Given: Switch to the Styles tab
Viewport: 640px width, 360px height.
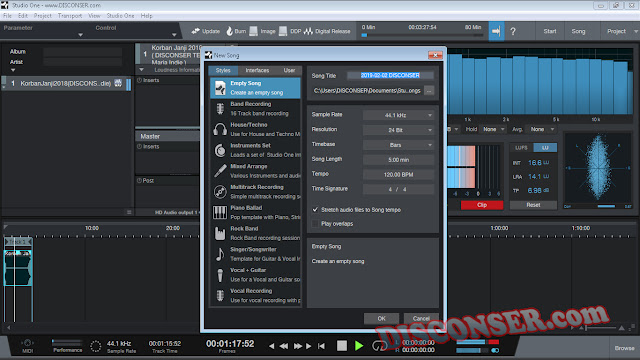Looking at the screenshot, I should click(223, 70).
